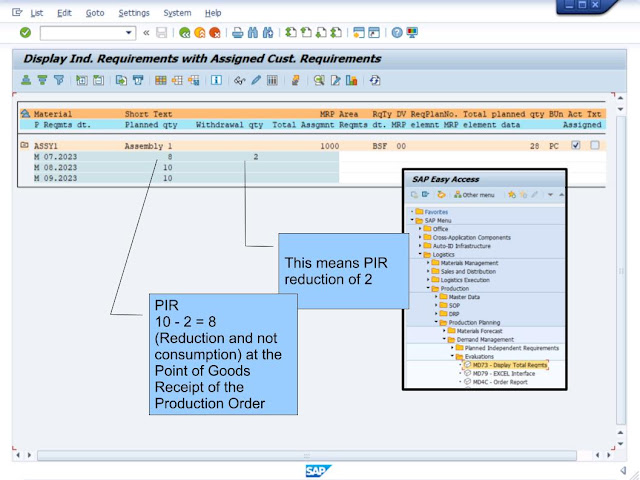640x480 pixels.
Task: Collapse the ASSY1 material row folder
Action: pos(24,145)
